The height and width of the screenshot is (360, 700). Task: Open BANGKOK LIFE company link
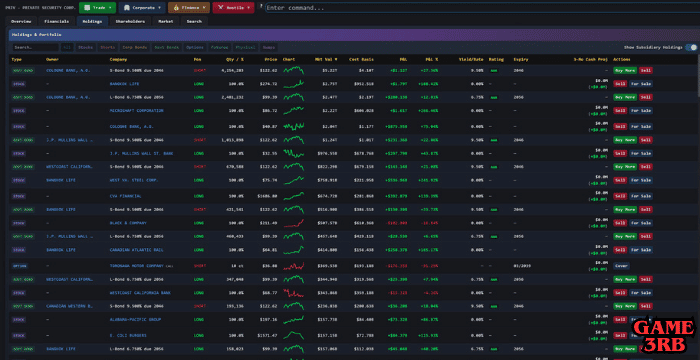click(125, 84)
